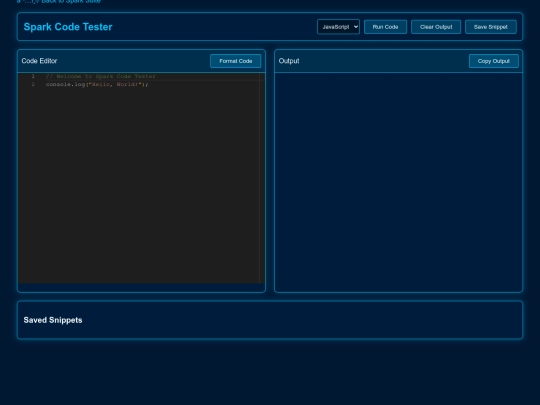Click the Saved Snippets heading
This screenshot has width=540, height=405.
53,320
